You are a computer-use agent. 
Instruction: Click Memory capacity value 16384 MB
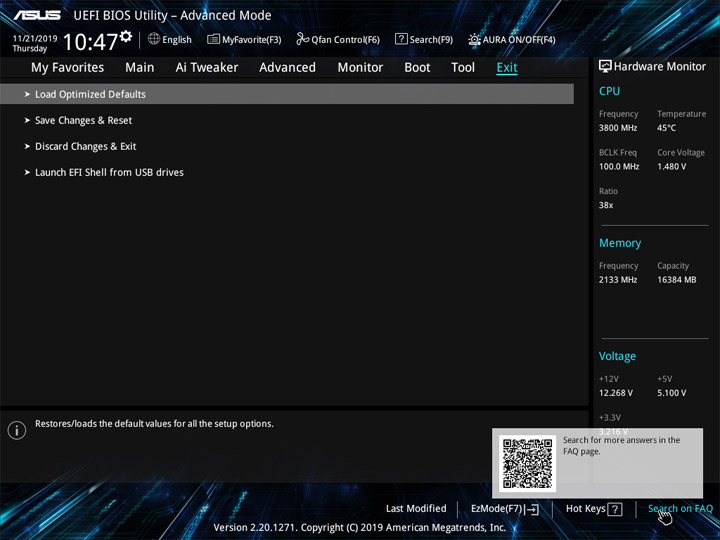[x=676, y=280]
